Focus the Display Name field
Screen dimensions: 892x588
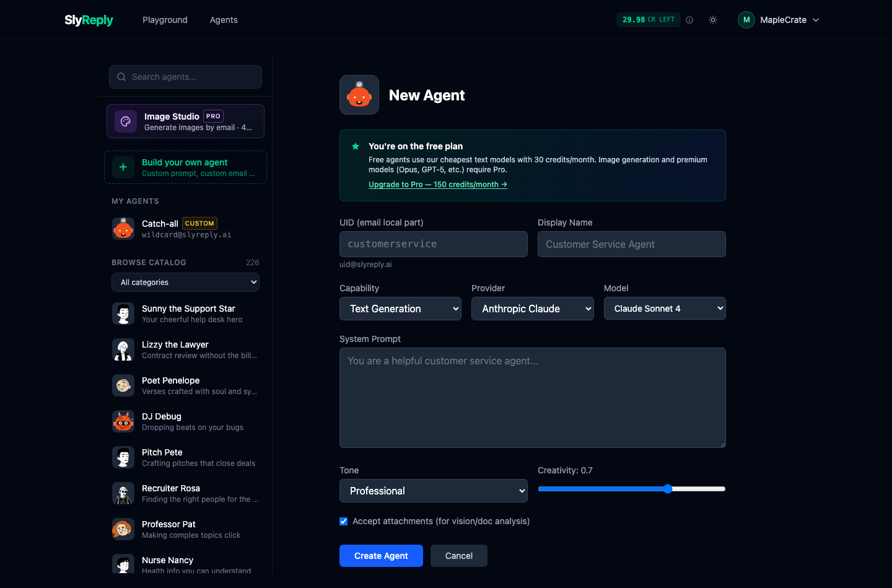pos(632,244)
